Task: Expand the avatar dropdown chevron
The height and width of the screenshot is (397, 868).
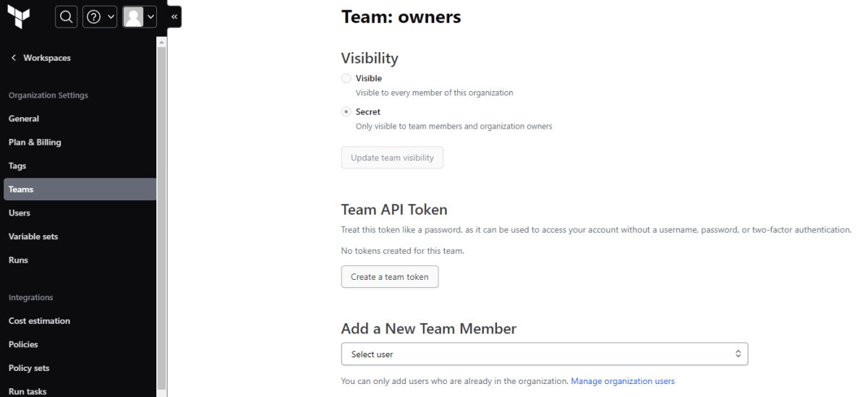Action: click(x=150, y=17)
